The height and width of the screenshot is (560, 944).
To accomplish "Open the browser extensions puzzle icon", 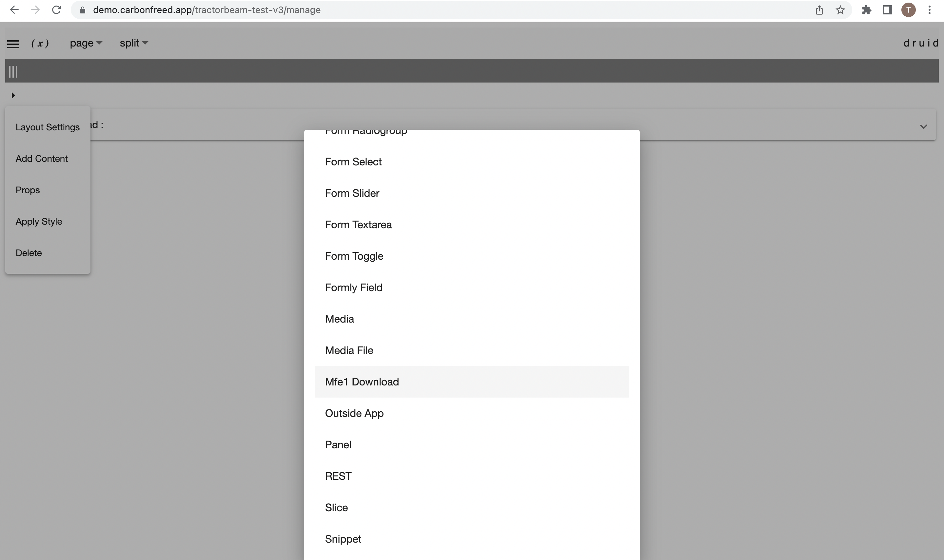I will [x=866, y=10].
